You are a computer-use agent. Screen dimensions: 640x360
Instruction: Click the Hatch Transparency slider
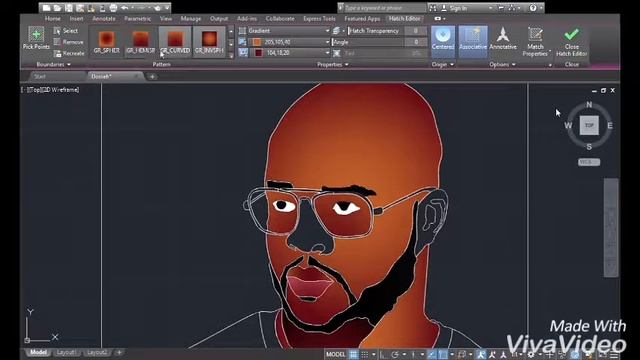376,31
